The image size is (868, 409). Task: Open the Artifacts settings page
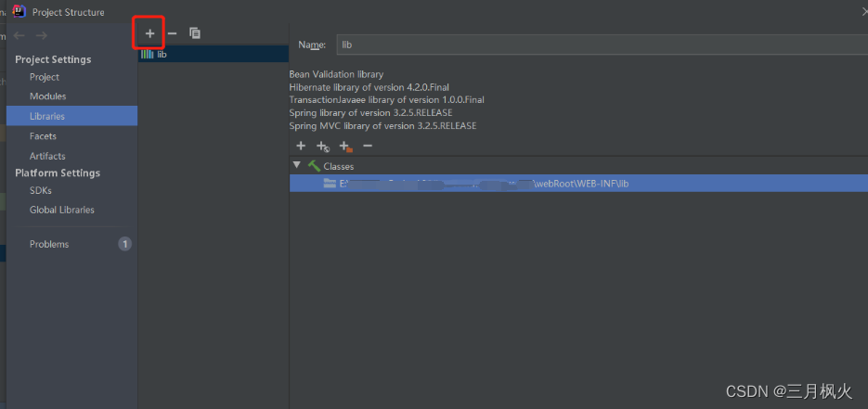pyautogui.click(x=47, y=156)
